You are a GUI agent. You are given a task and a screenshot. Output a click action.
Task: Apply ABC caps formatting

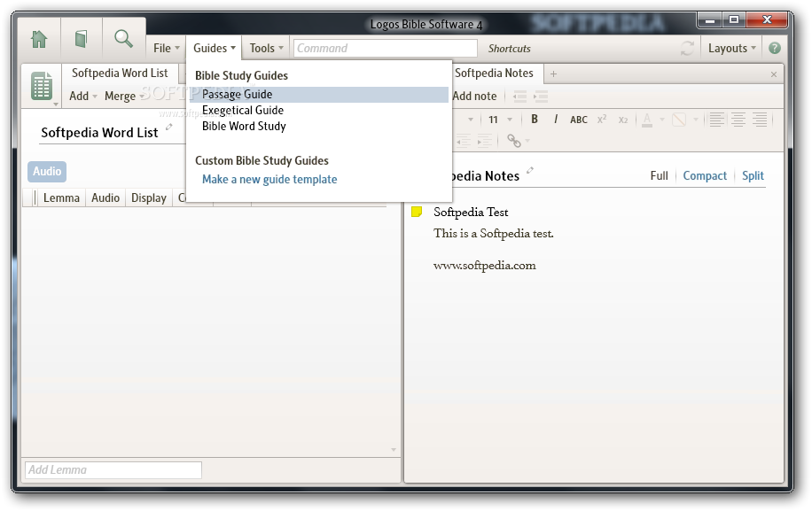(579, 120)
